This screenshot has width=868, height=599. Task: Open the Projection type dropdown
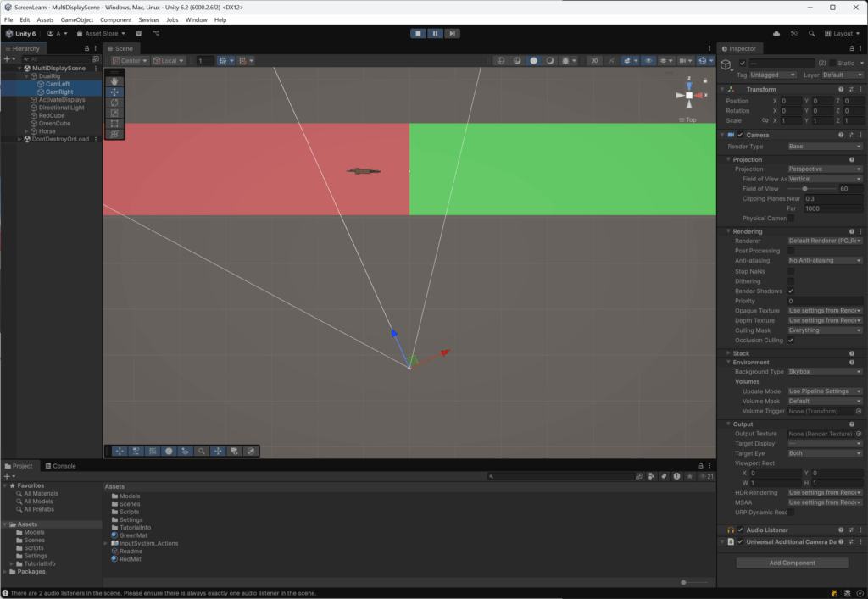(x=824, y=169)
